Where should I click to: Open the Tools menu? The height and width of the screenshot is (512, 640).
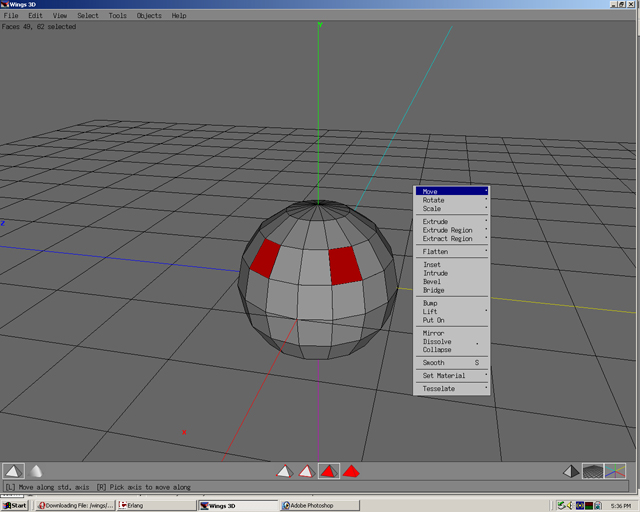117,16
